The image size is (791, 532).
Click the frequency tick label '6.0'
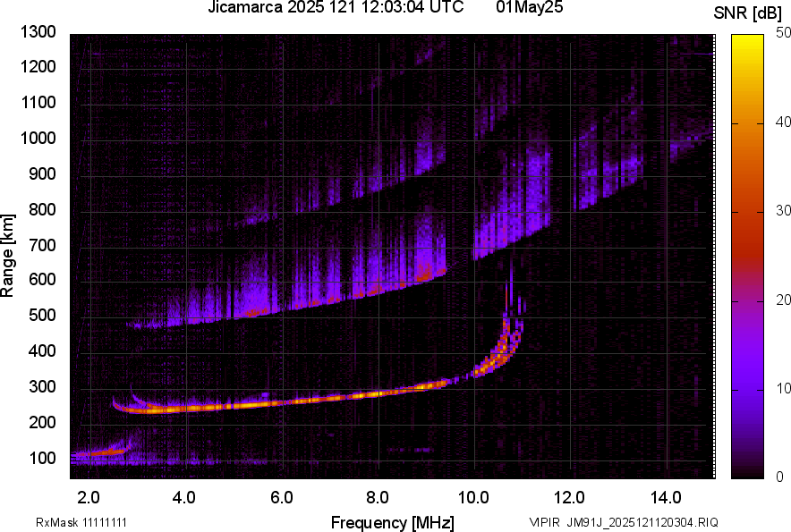pos(282,498)
